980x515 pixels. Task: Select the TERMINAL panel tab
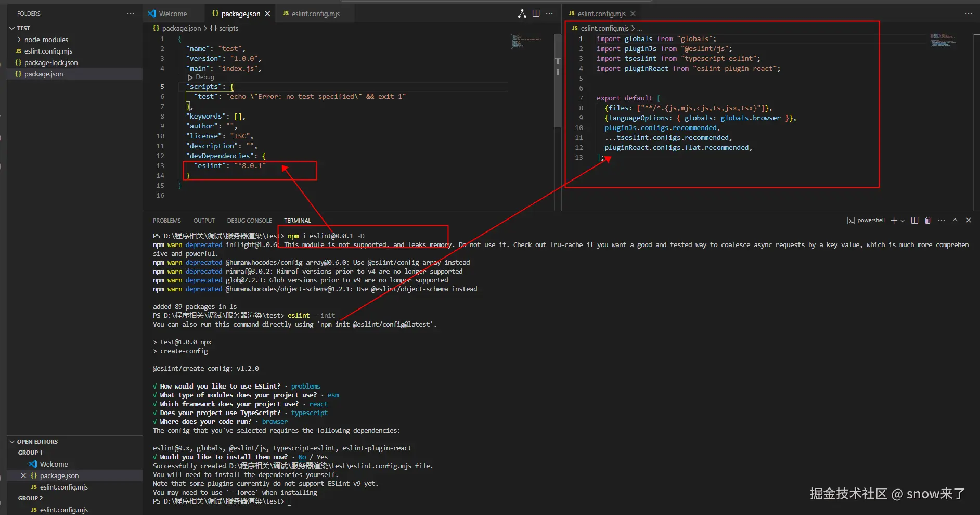298,221
